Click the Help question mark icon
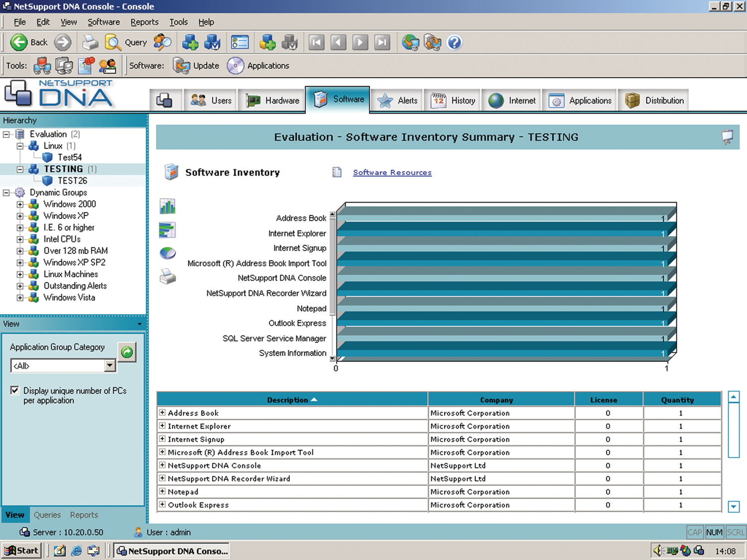Viewport: 747px width, 560px height. [454, 43]
